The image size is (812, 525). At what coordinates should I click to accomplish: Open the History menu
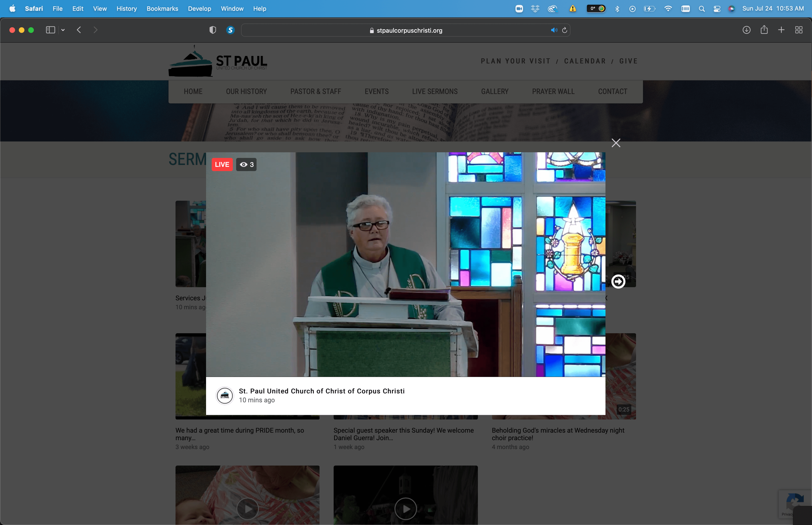[x=126, y=8]
